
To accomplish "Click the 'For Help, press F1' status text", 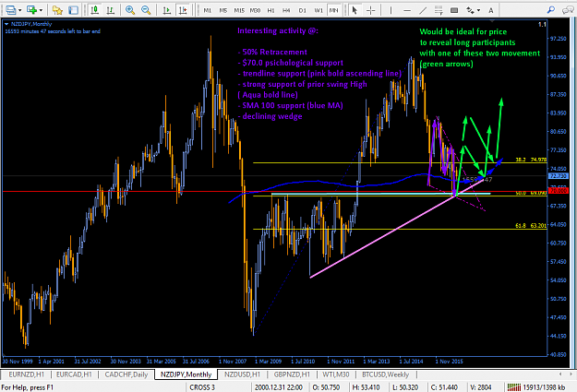I will [x=27, y=387].
